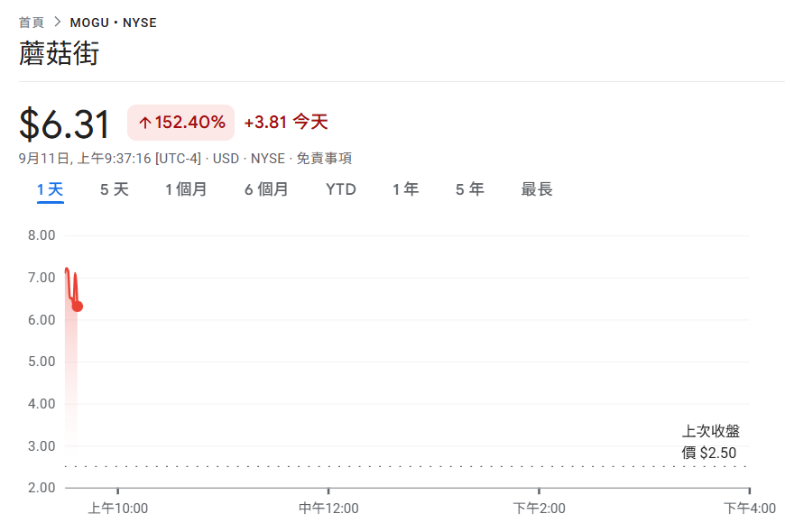Click the breadcrumb chevron arrow after 首頁
The image size is (785, 532).
[58, 22]
